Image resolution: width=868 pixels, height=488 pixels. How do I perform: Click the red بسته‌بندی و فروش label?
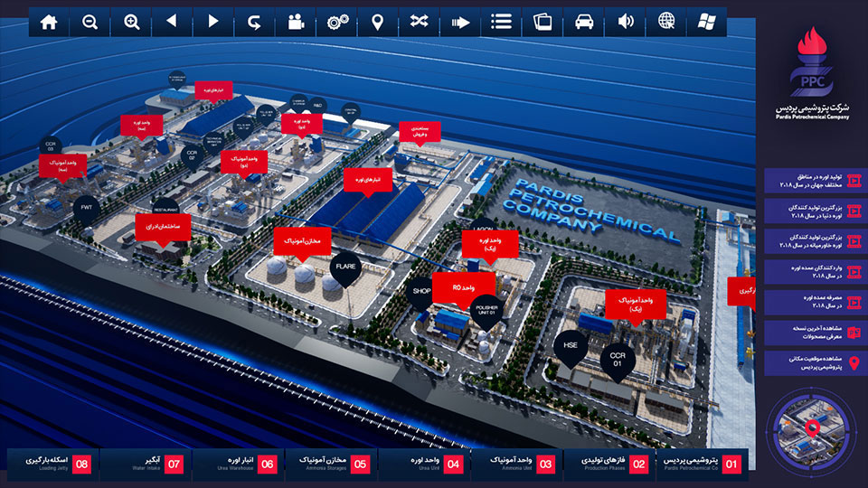tap(420, 132)
